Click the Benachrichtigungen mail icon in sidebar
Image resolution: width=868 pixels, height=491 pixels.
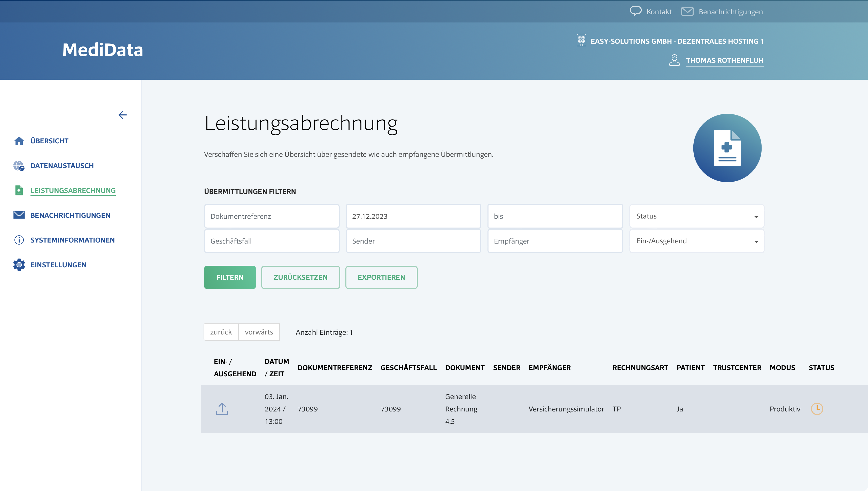pyautogui.click(x=19, y=215)
